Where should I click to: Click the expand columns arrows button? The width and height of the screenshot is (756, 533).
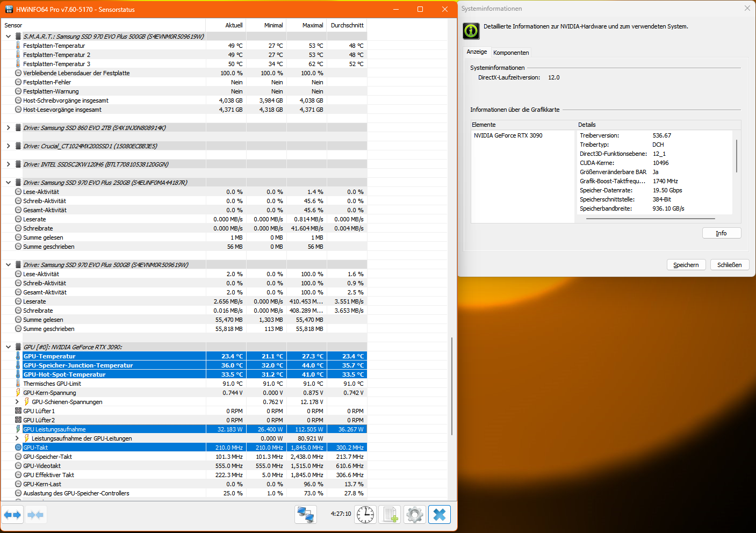click(x=12, y=515)
